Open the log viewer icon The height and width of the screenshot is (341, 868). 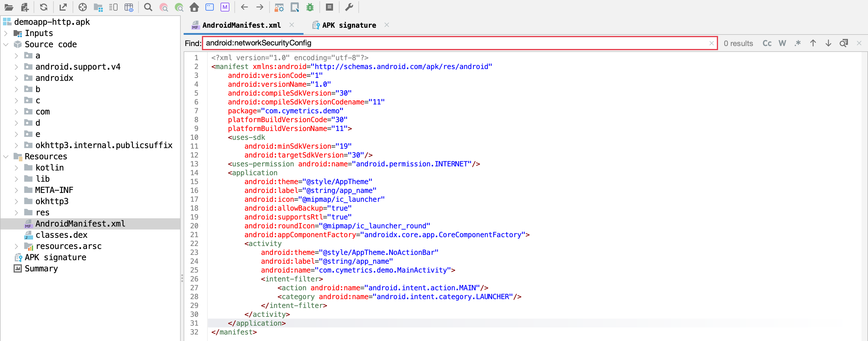[x=329, y=7]
